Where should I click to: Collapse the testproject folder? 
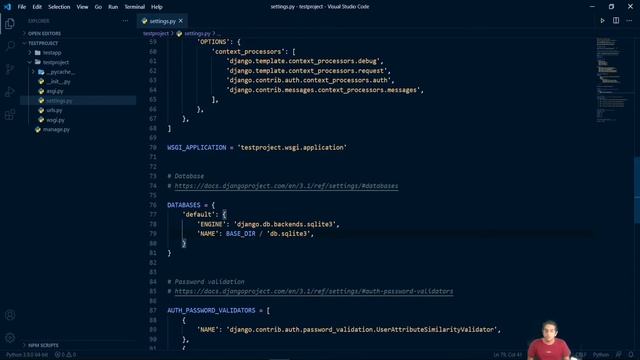pos(56,62)
